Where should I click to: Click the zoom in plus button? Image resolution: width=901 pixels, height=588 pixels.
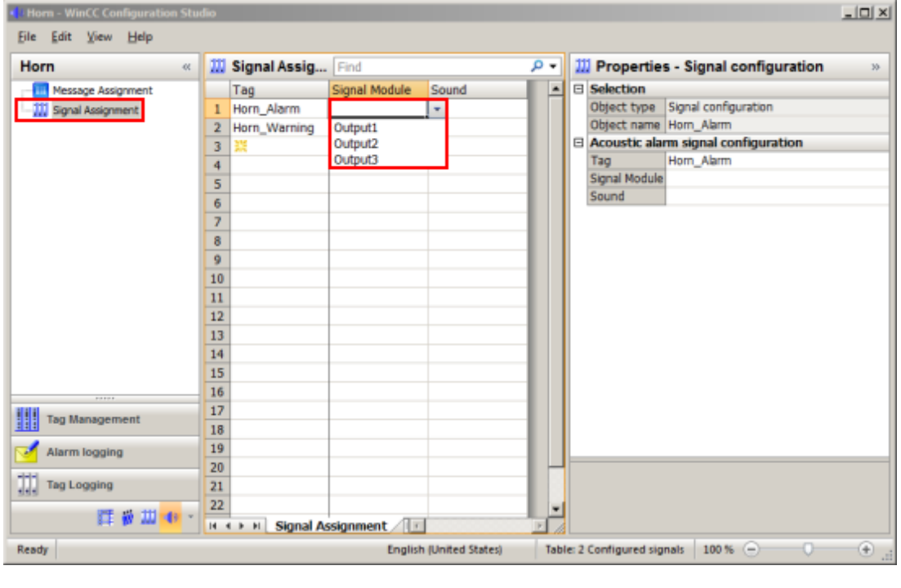pyautogui.click(x=866, y=550)
